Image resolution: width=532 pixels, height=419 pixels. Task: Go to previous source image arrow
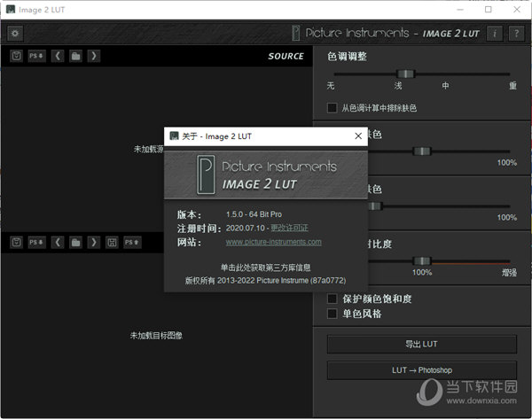coord(58,56)
